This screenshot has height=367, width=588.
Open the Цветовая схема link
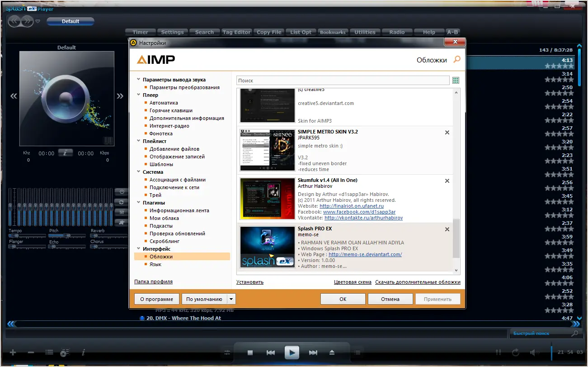pyautogui.click(x=353, y=282)
